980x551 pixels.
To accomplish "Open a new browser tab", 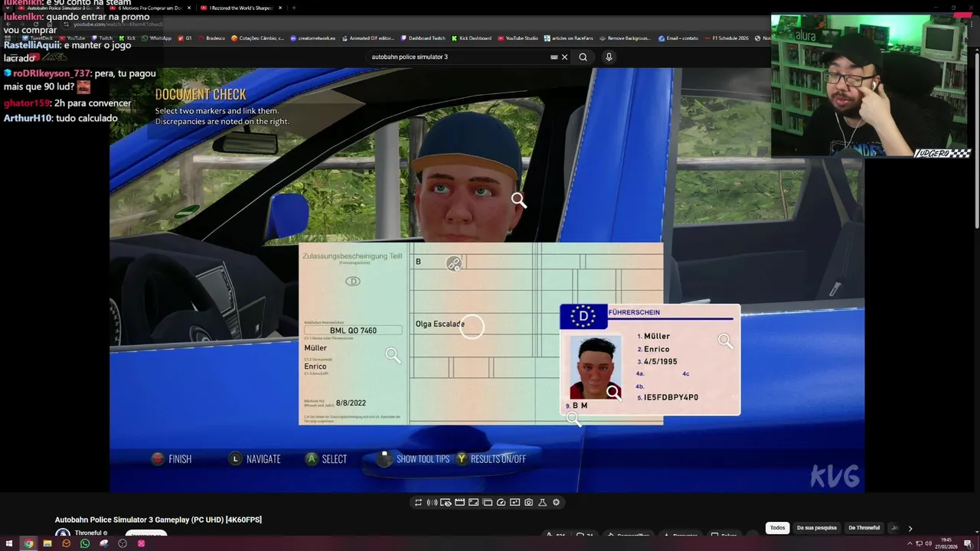I will coord(294,8).
